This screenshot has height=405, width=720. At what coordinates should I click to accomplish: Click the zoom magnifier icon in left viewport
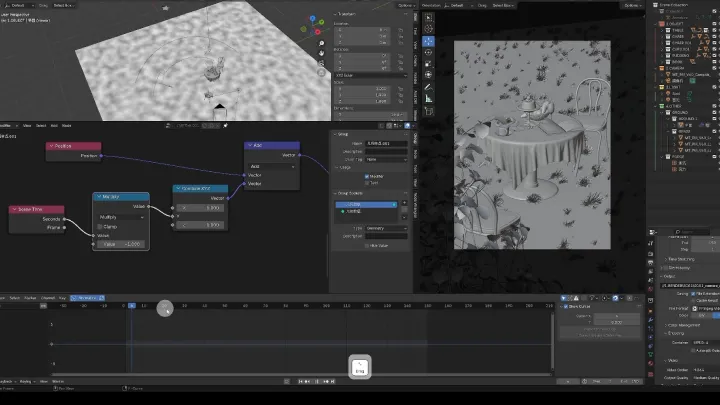click(321, 44)
